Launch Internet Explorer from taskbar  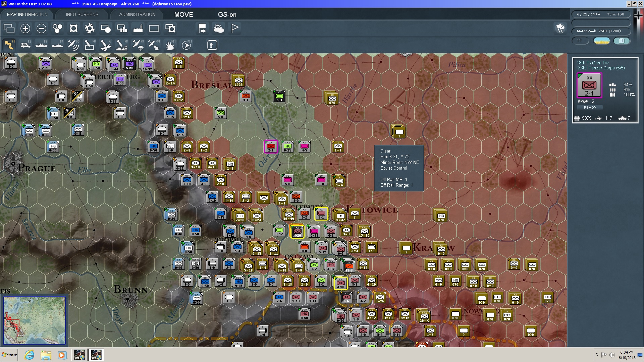30,355
